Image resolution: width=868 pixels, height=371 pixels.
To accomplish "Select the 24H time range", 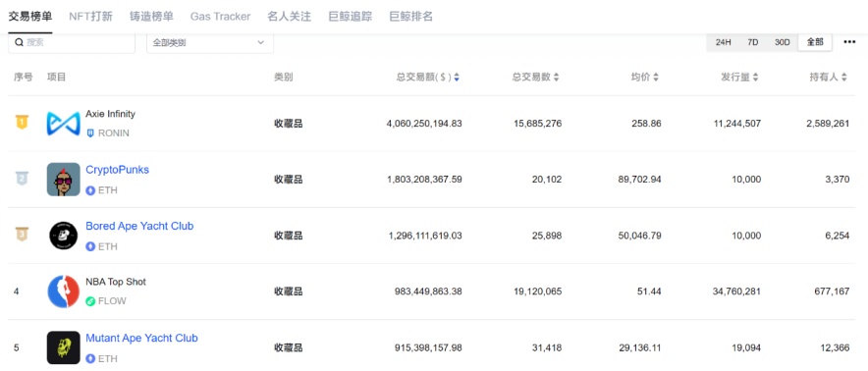I will [723, 42].
